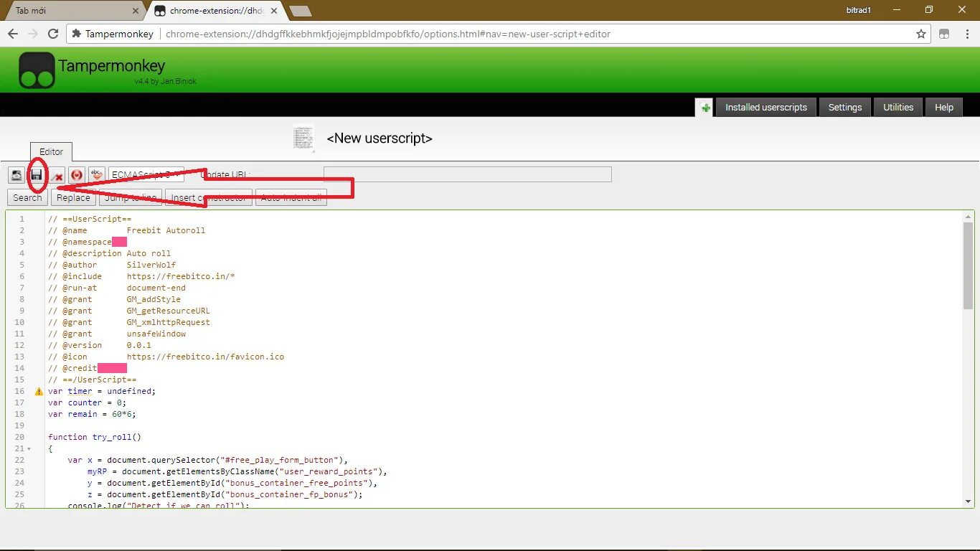Click the '0.0.1' version value
This screenshot has height=551, width=980.
(139, 345)
